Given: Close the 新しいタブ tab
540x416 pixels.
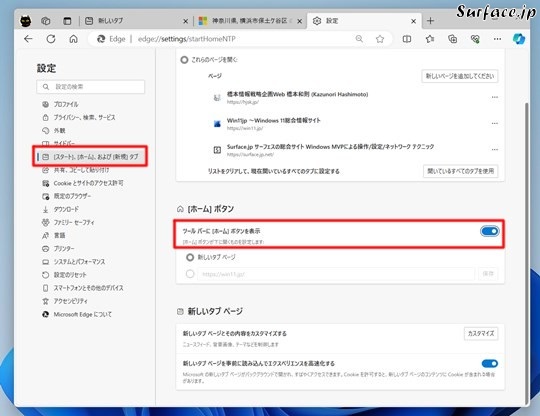Looking at the screenshot, I should (186, 21).
